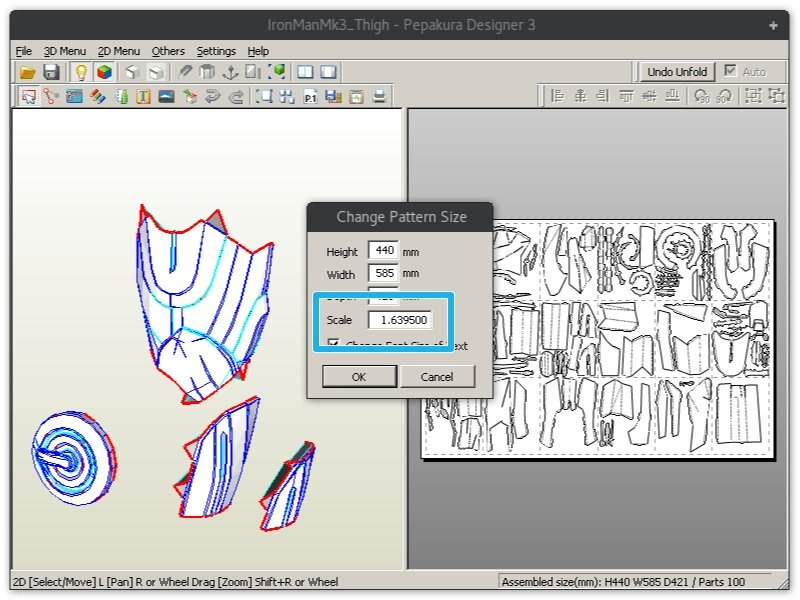This screenshot has height=600, width=800.
Task: Click the open box icon left of the anchor
Action: [x=207, y=72]
